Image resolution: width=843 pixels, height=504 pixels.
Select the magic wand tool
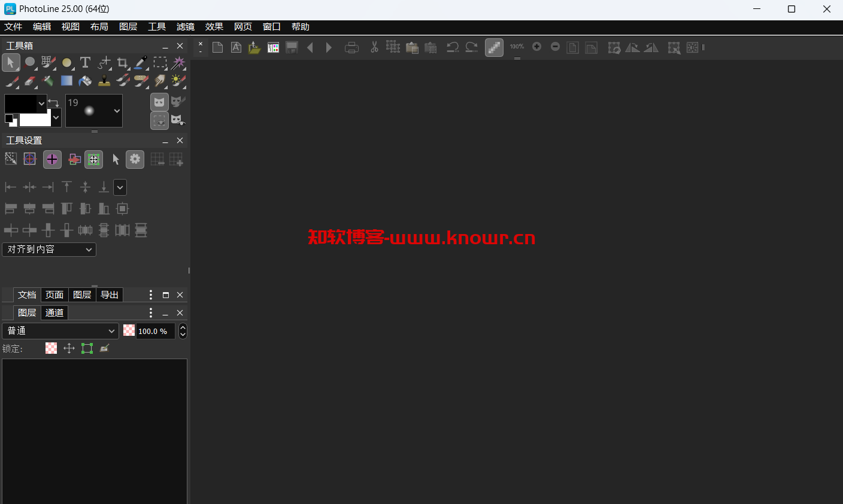point(178,62)
